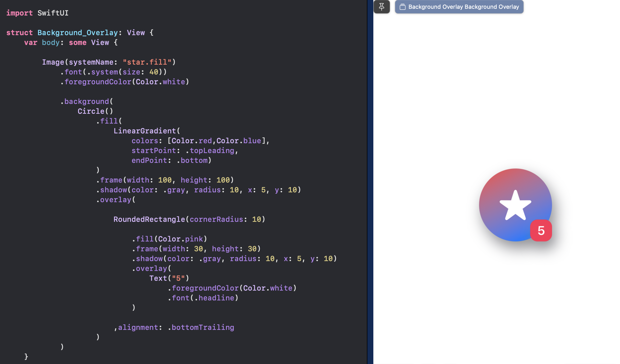
Task: Click the endPoint parameter label
Action: (149, 160)
